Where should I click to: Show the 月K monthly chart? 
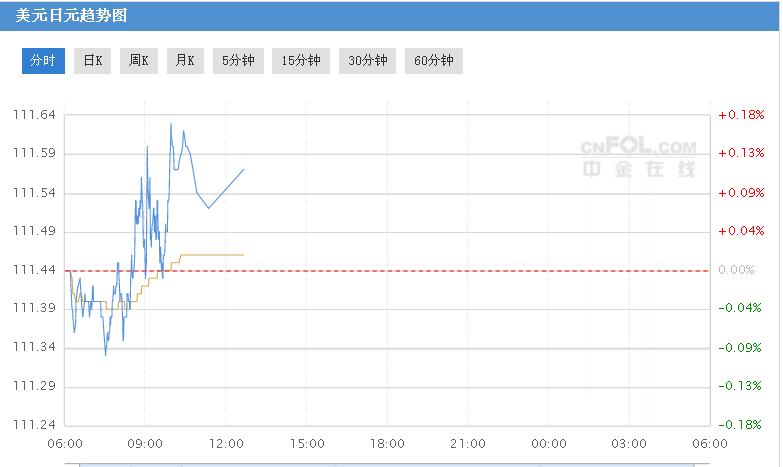coord(185,61)
